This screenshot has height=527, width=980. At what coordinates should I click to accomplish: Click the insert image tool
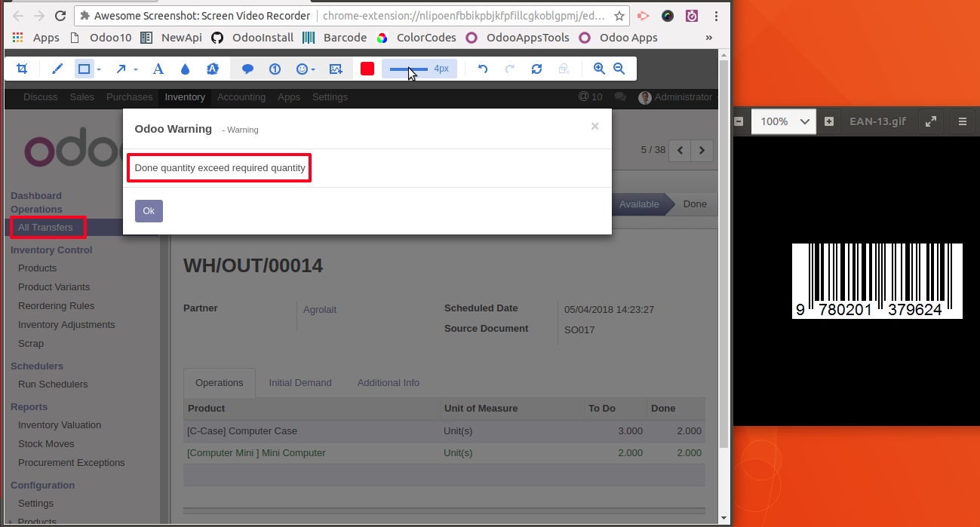(336, 69)
